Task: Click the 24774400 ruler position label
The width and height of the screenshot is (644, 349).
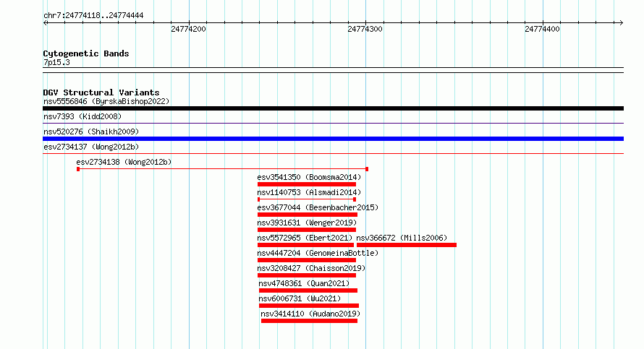Action: (542, 29)
